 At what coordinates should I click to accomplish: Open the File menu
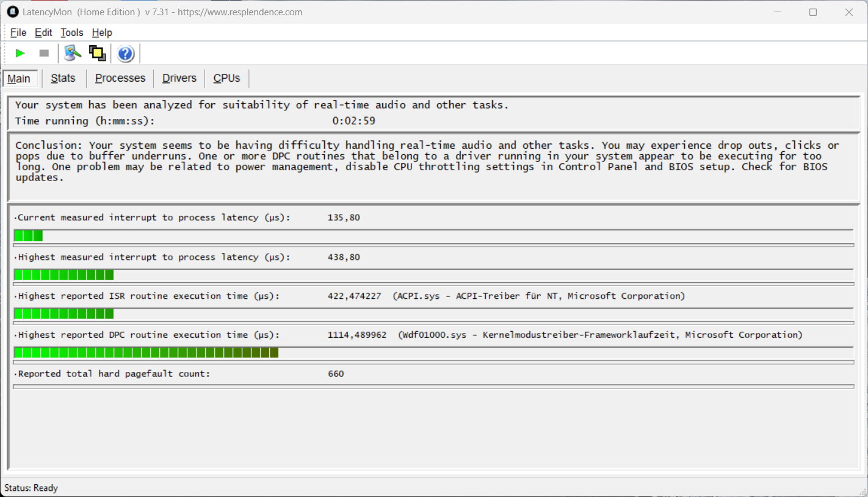coord(18,33)
